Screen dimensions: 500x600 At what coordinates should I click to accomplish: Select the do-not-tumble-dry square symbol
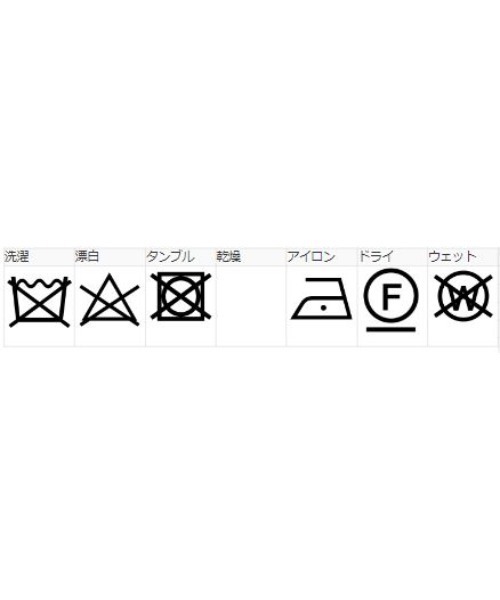tap(181, 296)
